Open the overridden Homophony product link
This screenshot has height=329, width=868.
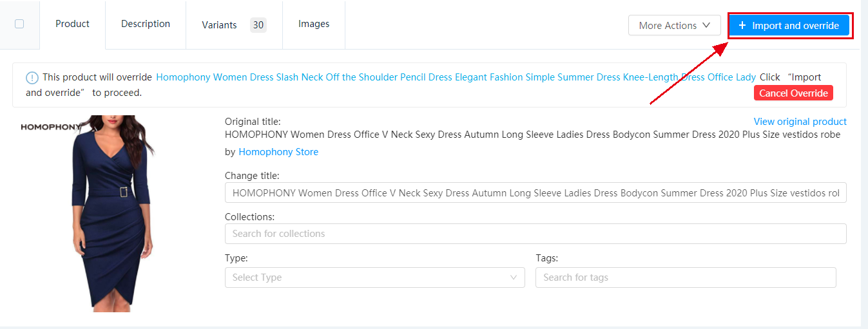click(456, 77)
